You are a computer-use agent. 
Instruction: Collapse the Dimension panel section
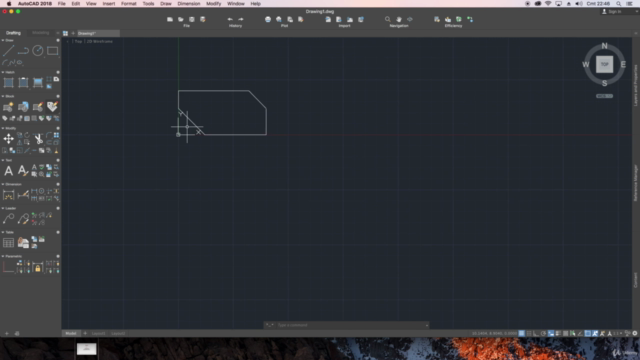click(x=3, y=184)
